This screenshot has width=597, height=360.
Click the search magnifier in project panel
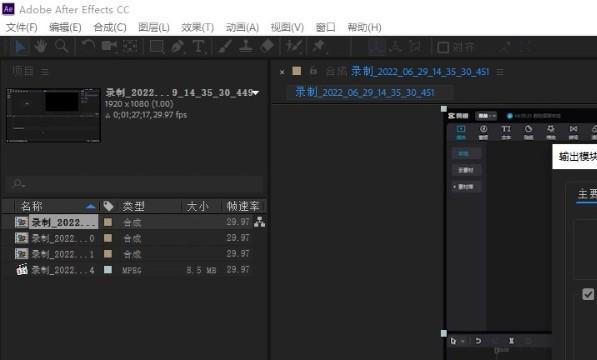tap(18, 184)
